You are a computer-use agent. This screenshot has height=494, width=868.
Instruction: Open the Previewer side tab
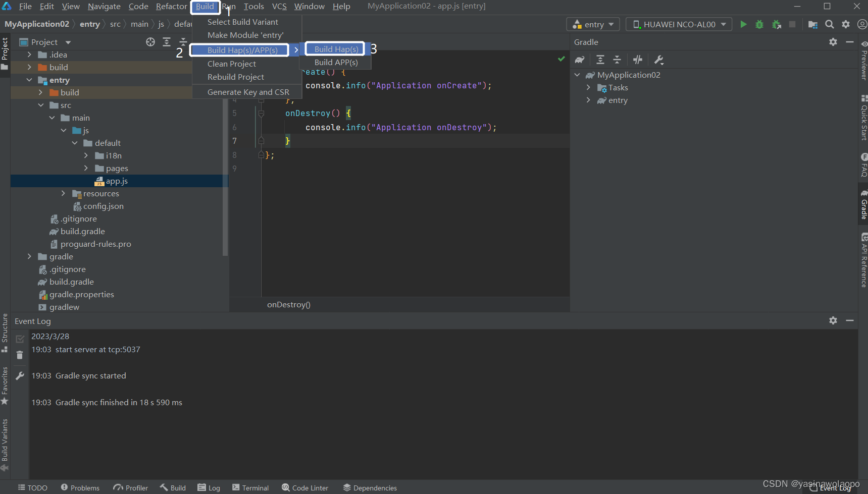863,61
